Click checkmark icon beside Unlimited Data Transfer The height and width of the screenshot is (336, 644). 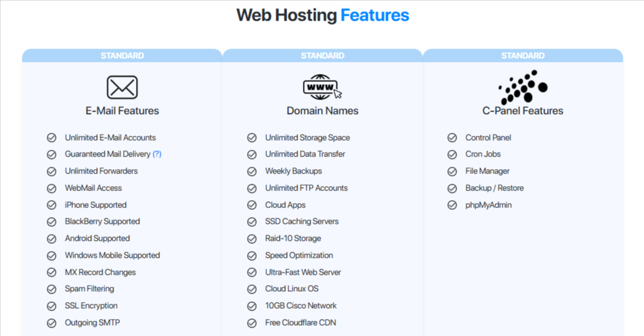[x=252, y=155]
